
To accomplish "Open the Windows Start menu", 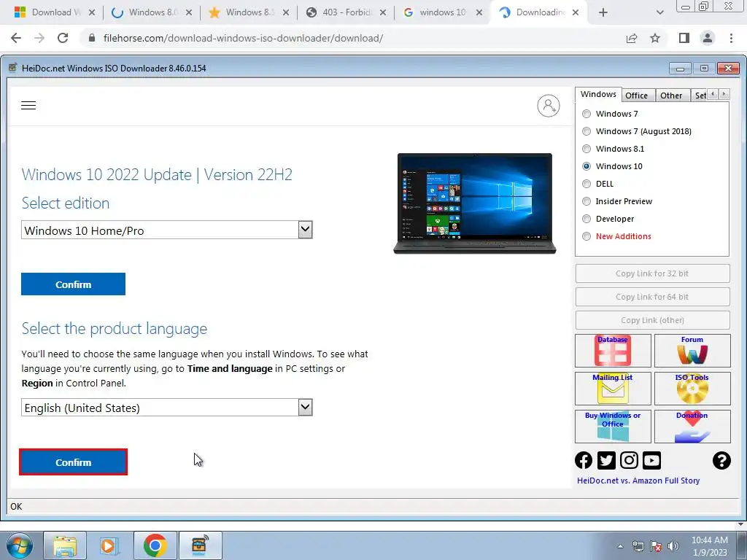I will point(18,545).
